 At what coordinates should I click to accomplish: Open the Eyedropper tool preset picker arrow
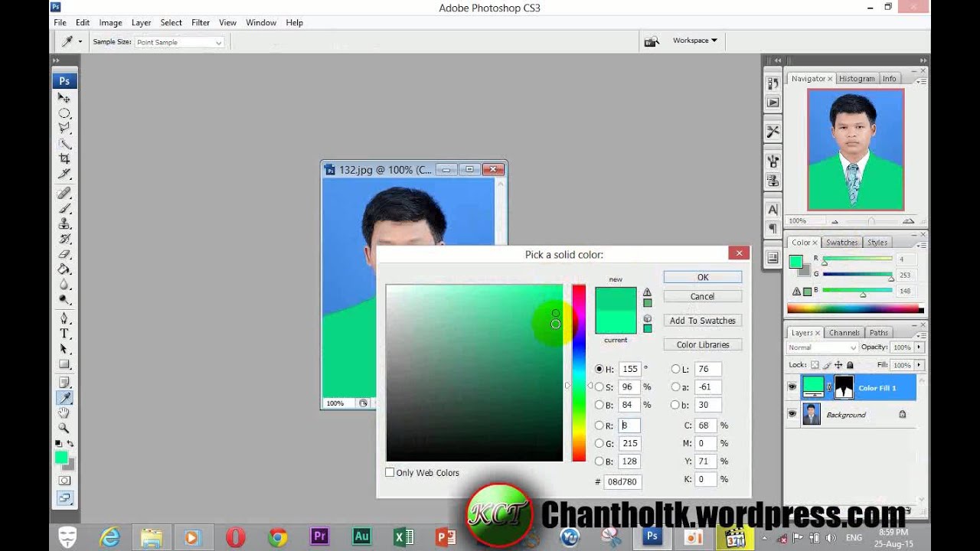pos(80,42)
